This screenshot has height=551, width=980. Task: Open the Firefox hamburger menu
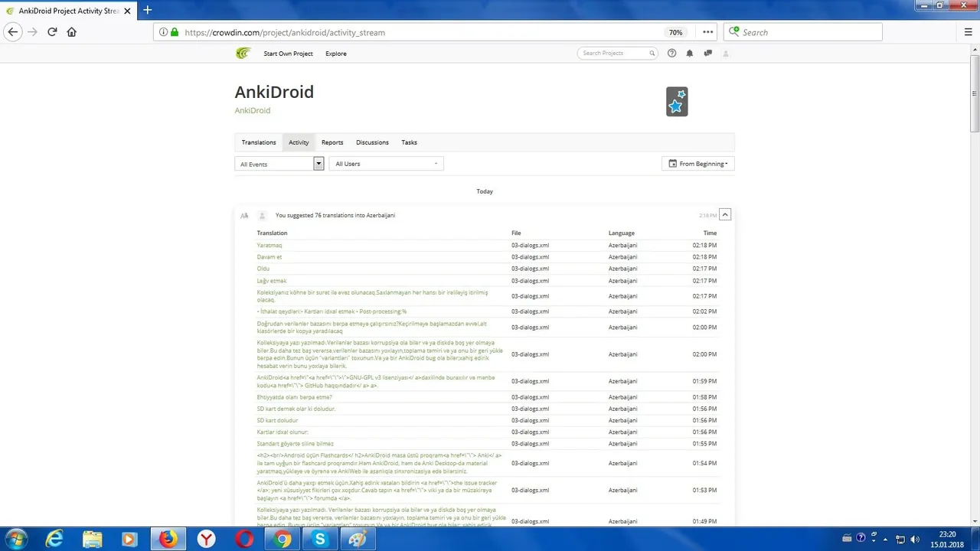point(969,32)
